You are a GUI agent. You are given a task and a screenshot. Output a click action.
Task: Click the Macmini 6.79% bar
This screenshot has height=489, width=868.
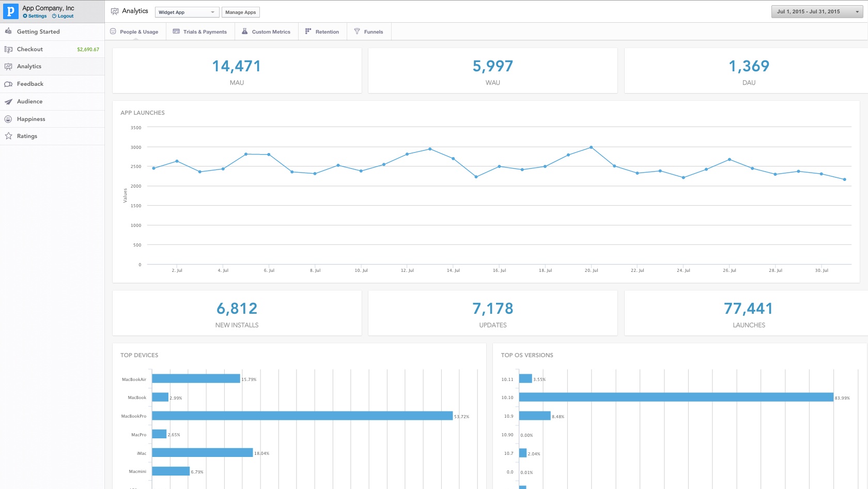pos(171,471)
